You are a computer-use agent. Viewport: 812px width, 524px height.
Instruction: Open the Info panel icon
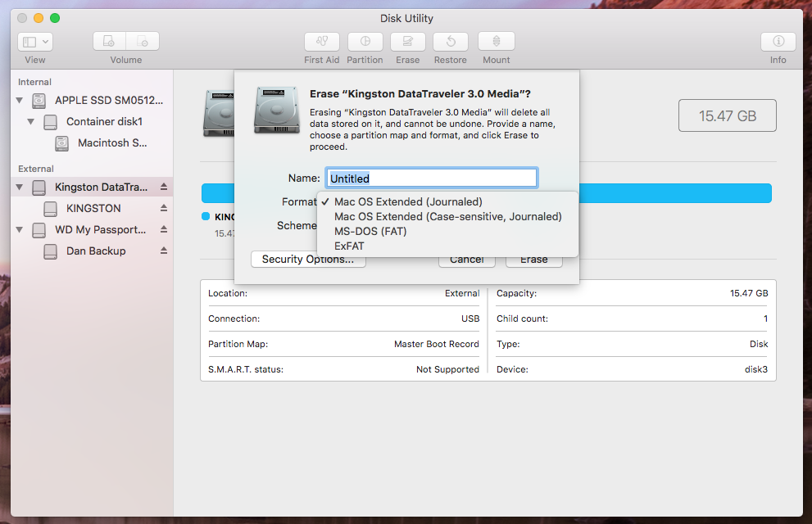point(778,42)
